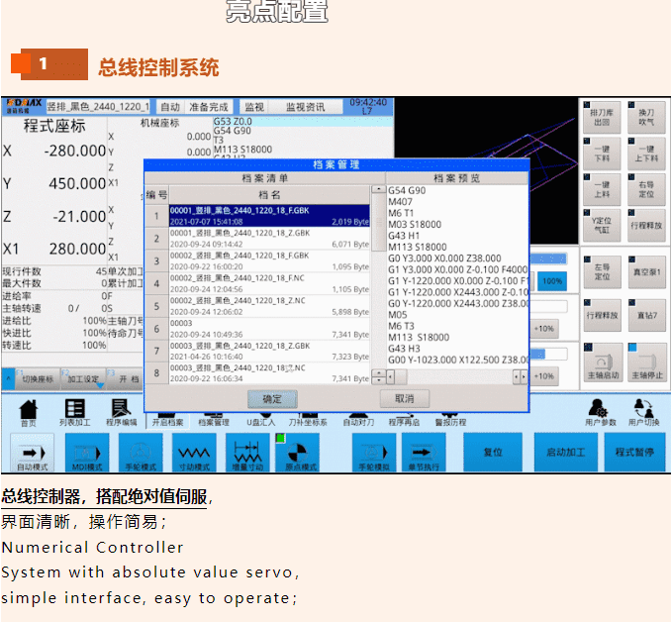Cancel the dialog with 取消
The width and height of the screenshot is (672, 622).
(x=404, y=398)
